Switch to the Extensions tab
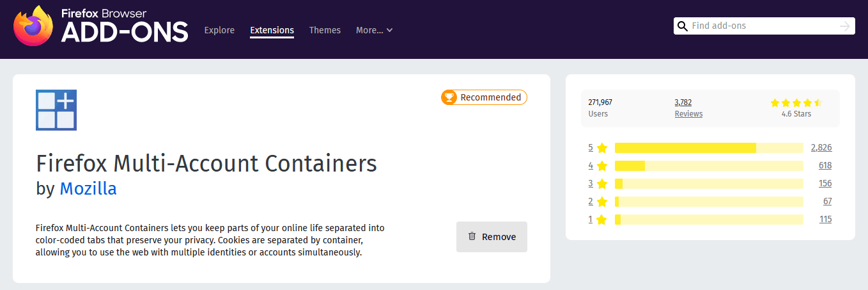 (272, 30)
